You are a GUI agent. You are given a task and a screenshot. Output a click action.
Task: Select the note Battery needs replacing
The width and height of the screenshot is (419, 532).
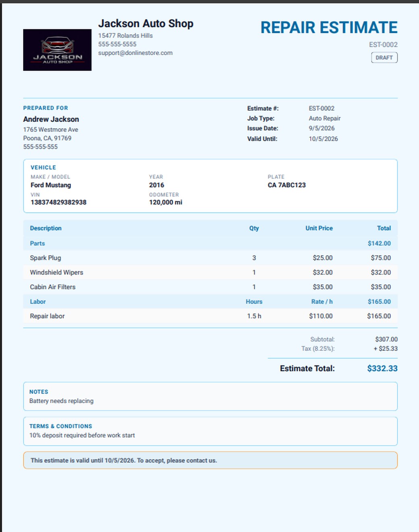coord(61,401)
